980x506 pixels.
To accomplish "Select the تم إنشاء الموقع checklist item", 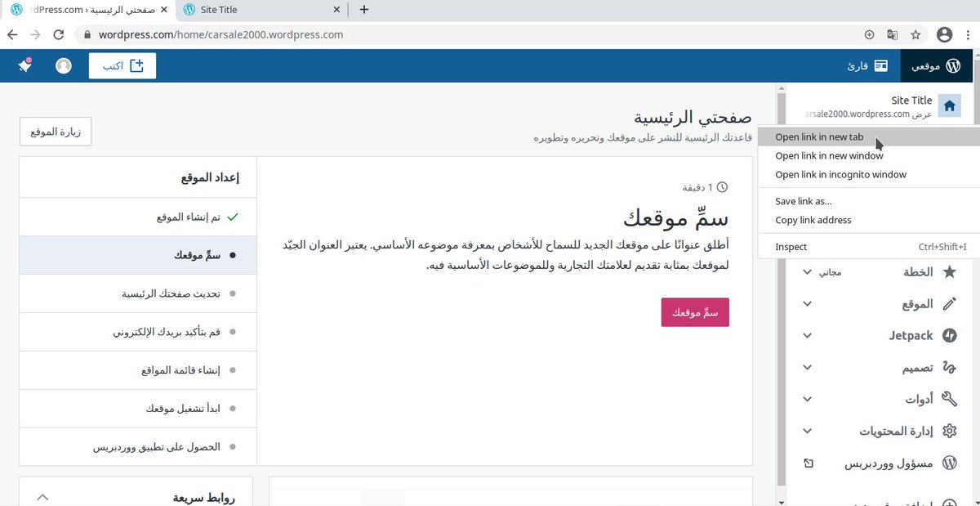I will pos(137,217).
